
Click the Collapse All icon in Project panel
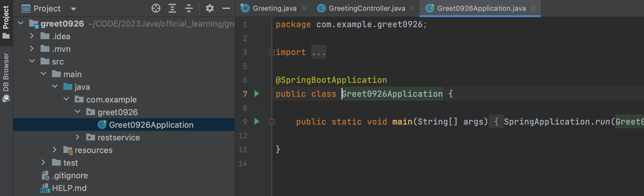[x=189, y=9]
